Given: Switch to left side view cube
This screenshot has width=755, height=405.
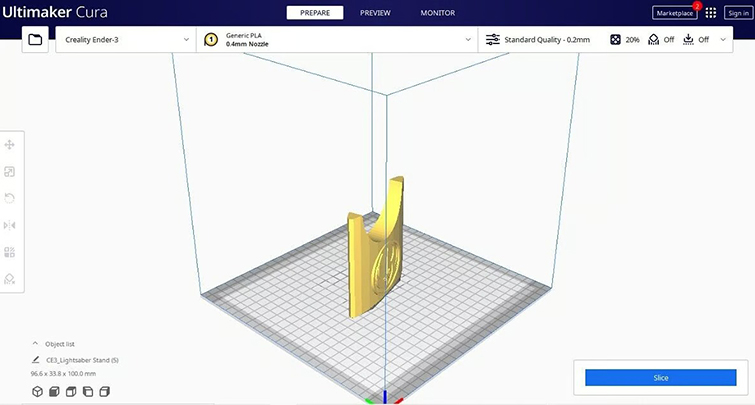Looking at the screenshot, I should (x=88, y=392).
